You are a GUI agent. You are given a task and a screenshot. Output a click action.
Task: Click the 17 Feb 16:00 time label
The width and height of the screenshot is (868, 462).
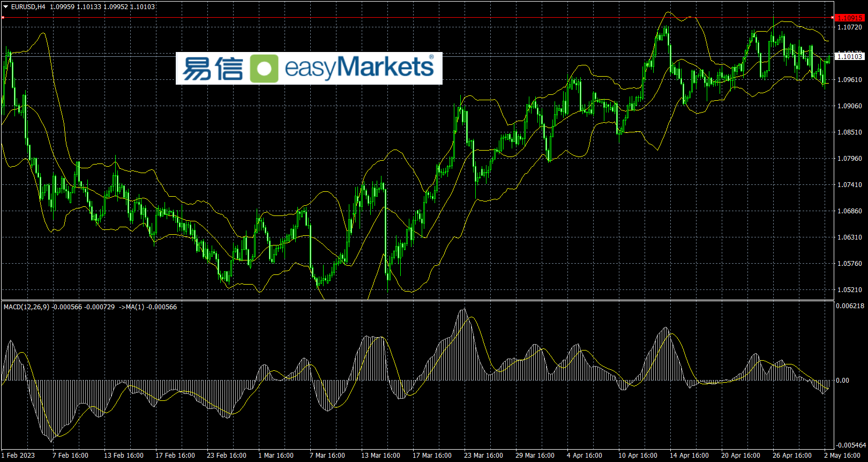[175, 456]
